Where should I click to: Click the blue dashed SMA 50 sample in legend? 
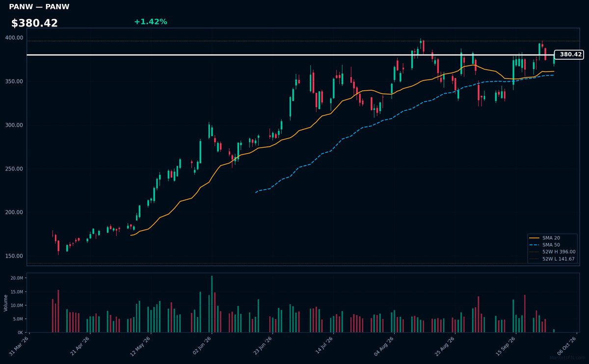[535, 245]
